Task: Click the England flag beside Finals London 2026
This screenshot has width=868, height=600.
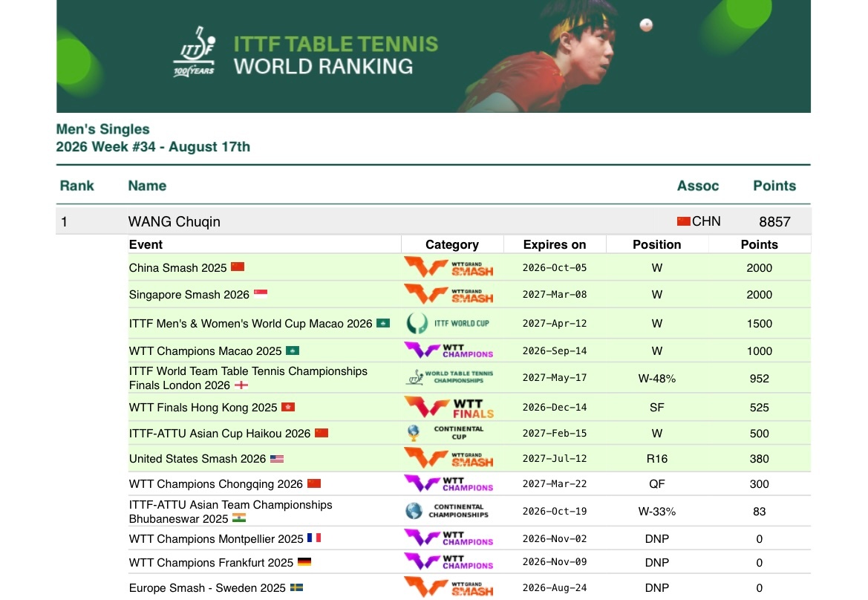Action: pyautogui.click(x=241, y=385)
